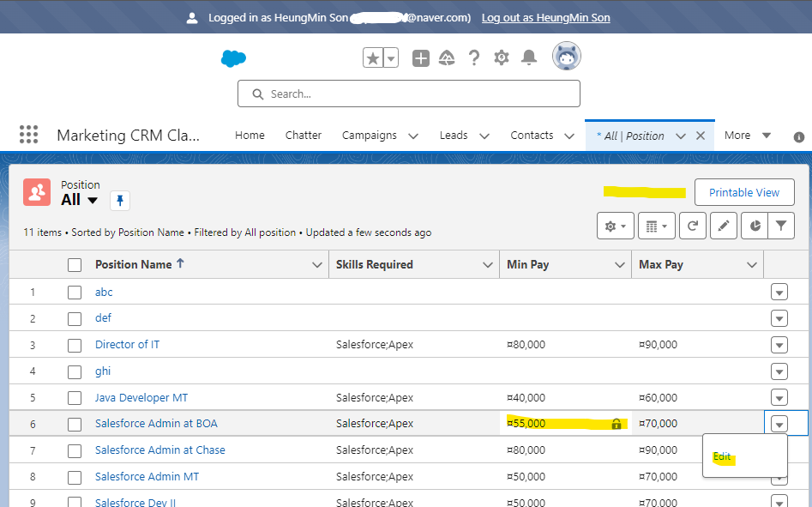Open the More tabs menu
This screenshot has width=812, height=507.
tap(748, 136)
